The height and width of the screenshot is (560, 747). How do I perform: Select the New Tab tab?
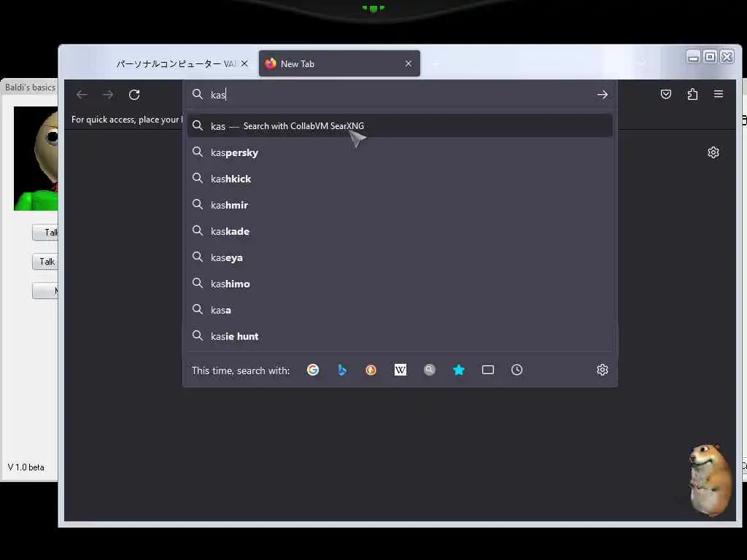[x=339, y=64]
